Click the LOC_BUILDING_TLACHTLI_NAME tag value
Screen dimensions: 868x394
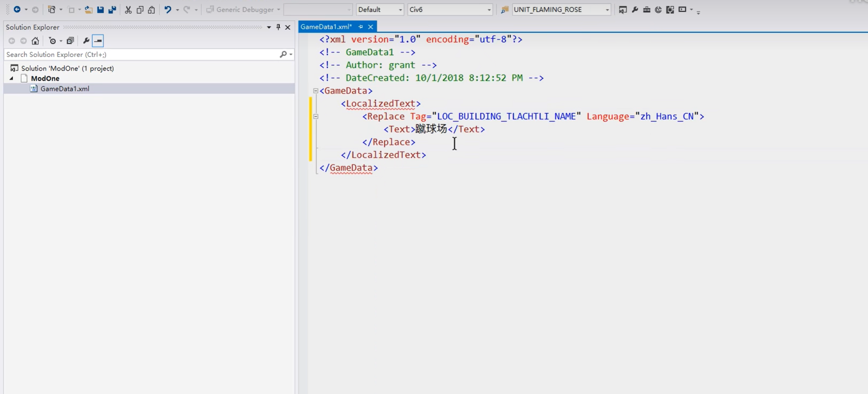click(506, 116)
